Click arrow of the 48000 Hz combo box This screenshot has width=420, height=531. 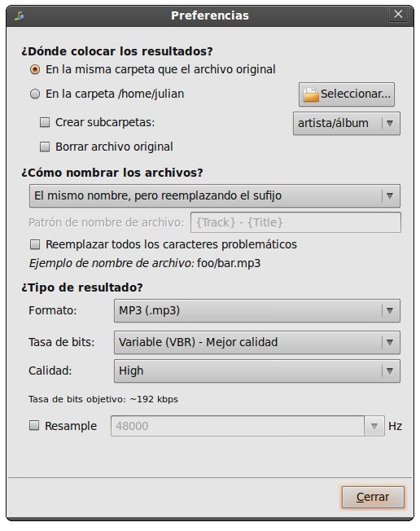(374, 426)
